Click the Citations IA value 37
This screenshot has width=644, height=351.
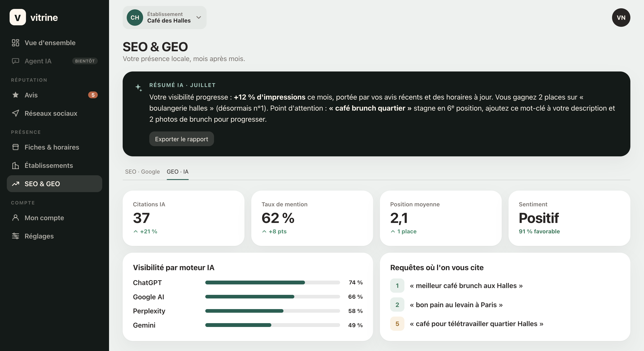(141, 218)
